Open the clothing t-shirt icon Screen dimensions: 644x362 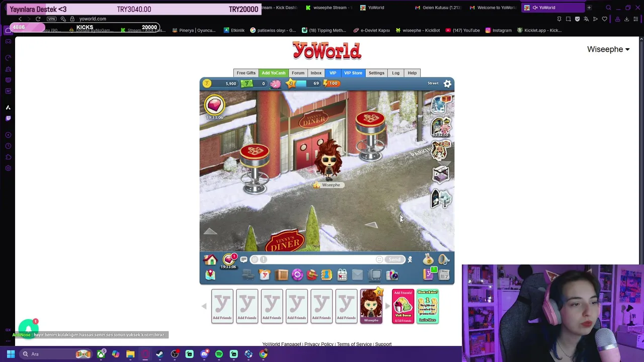click(265, 275)
